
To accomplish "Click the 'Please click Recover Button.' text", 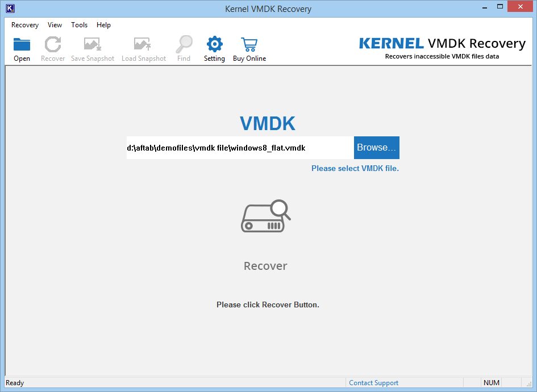I will (x=268, y=305).
